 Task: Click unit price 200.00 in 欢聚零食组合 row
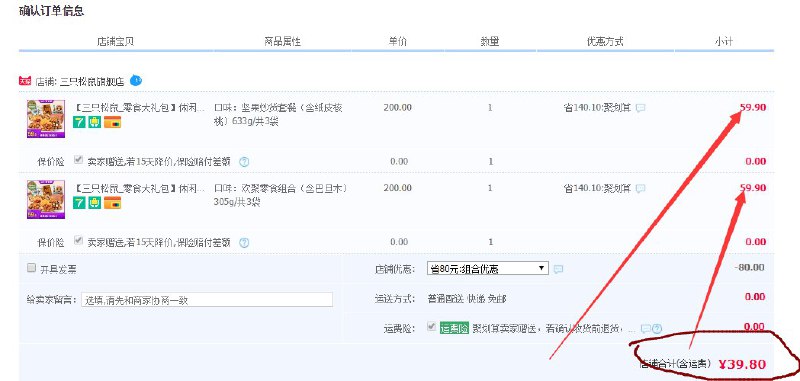[x=398, y=188]
